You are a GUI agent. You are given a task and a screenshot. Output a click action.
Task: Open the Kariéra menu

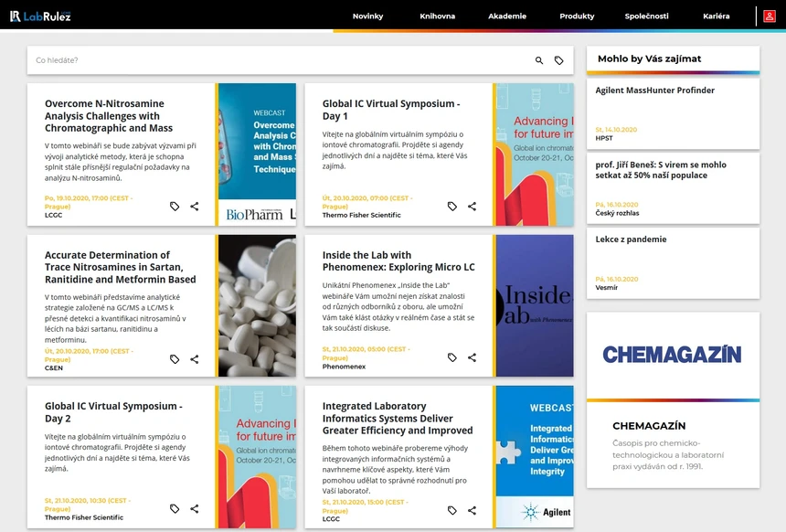click(717, 16)
